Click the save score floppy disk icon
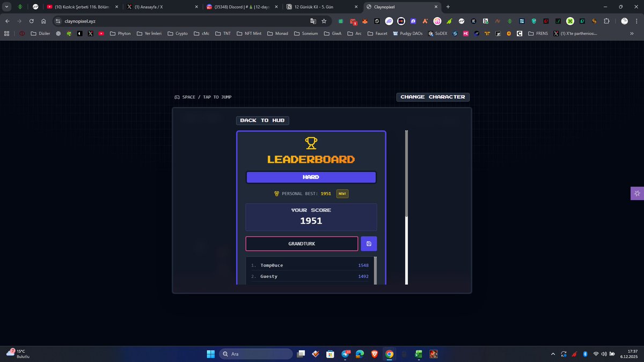Screen dimensions: 644x362 click(369, 243)
